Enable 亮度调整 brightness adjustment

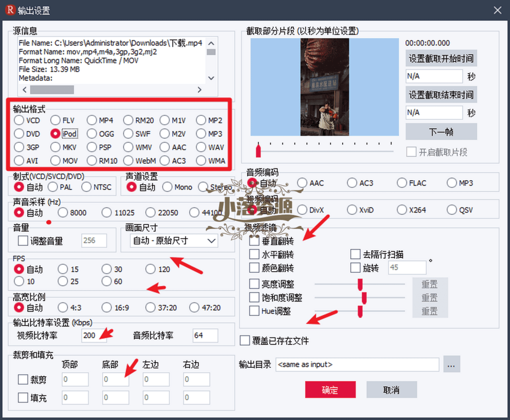255,284
